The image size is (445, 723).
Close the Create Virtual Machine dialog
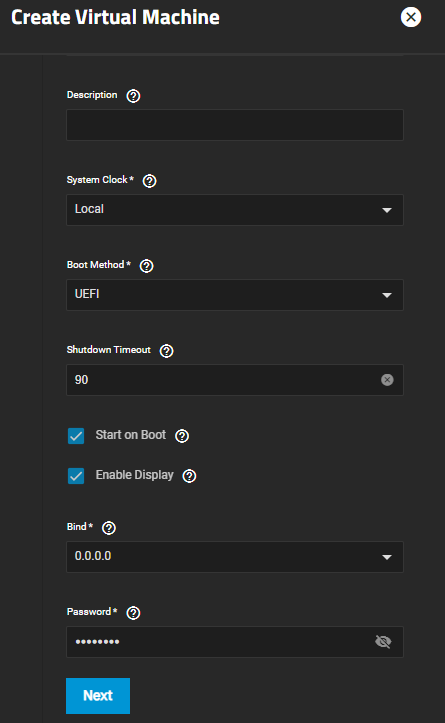(410, 17)
